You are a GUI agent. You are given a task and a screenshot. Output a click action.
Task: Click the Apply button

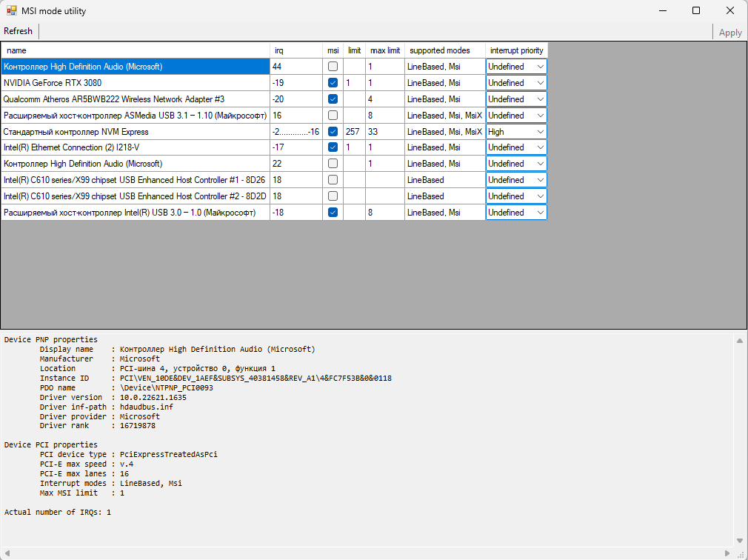tap(730, 33)
